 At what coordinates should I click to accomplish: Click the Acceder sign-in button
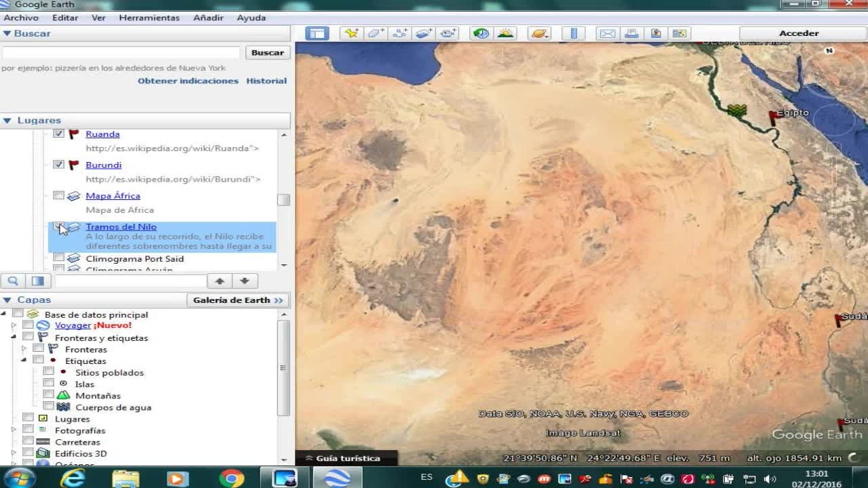point(799,33)
